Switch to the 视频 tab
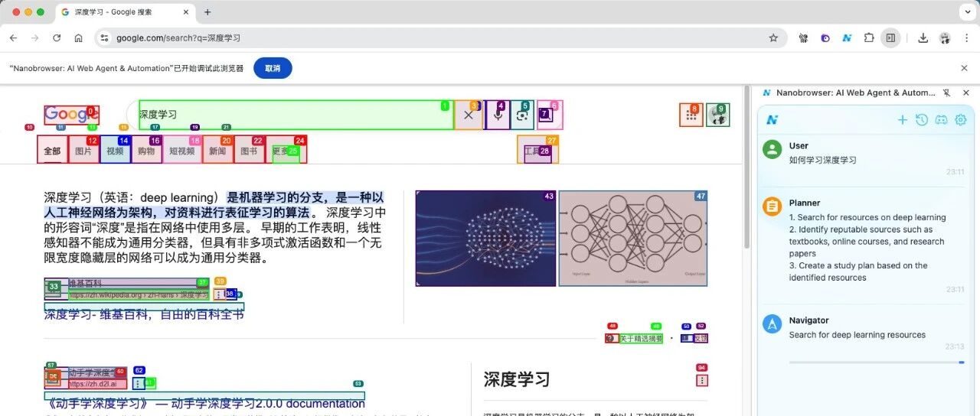The width and height of the screenshot is (980, 416). pos(115,151)
